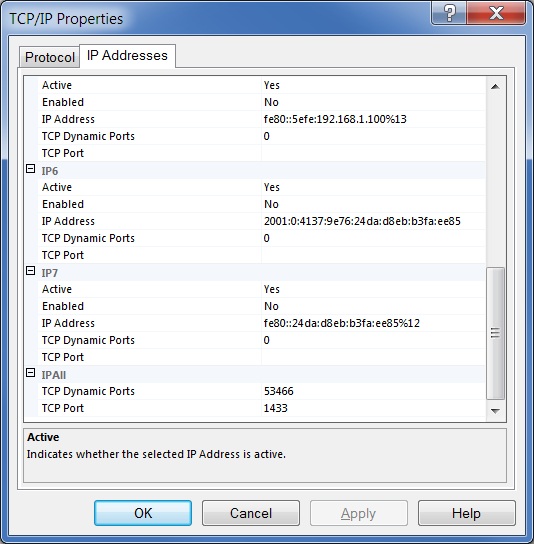Switch to the Protocol tab
The height and width of the screenshot is (544, 534).
(x=50, y=57)
